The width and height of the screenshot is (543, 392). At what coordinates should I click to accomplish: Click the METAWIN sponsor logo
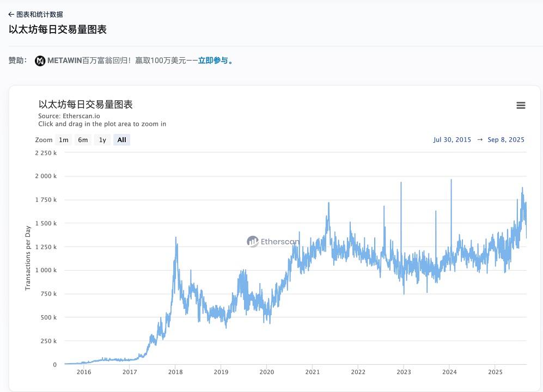point(40,61)
